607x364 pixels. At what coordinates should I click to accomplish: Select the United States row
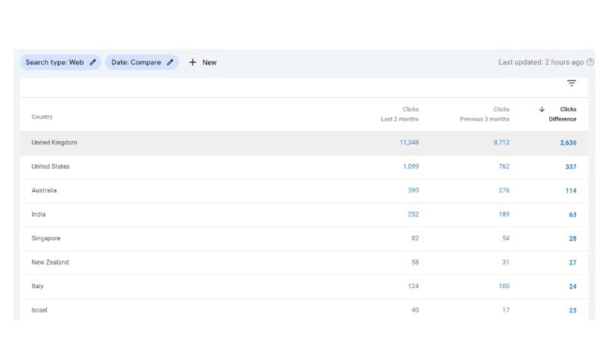point(50,167)
